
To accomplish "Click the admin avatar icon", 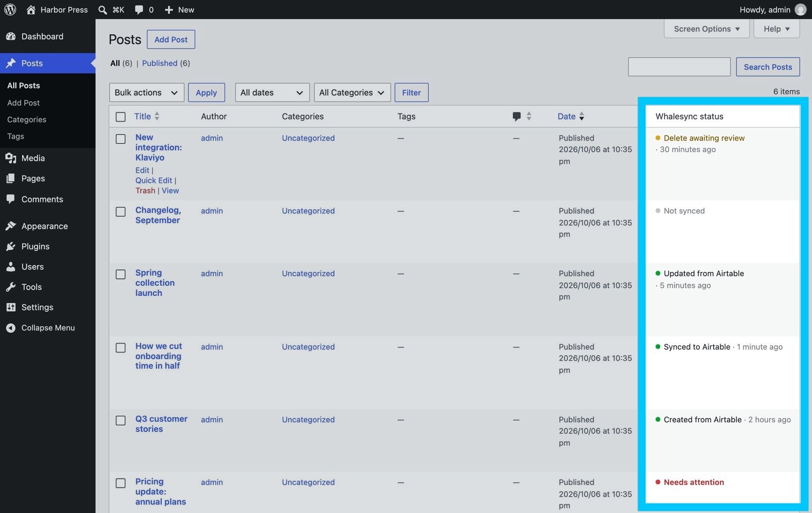I will pos(800,10).
